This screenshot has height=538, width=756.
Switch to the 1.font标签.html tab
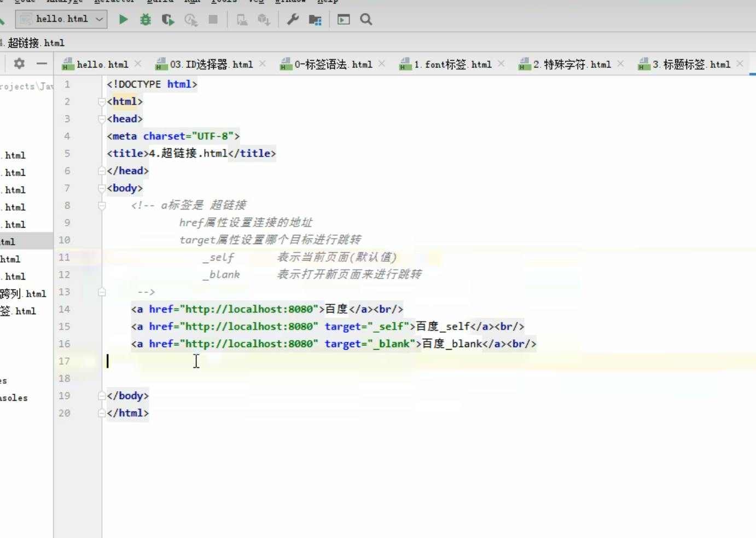tap(452, 65)
